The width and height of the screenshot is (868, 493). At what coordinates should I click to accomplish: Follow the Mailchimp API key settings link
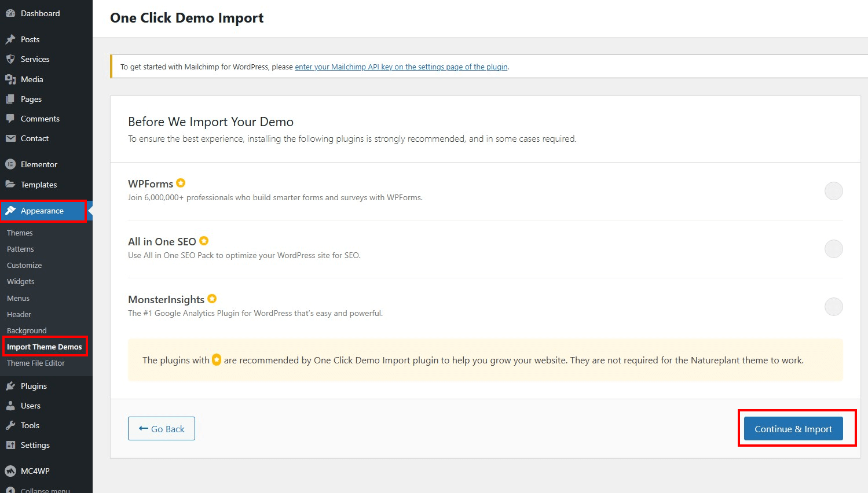[401, 67]
